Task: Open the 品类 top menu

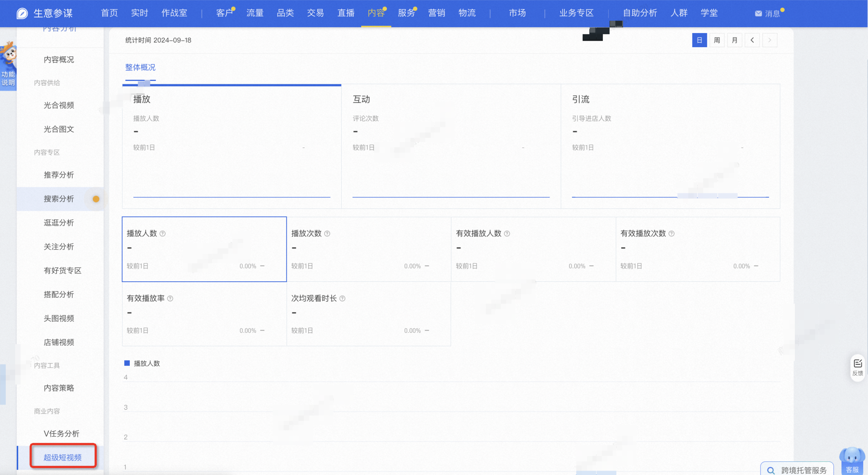Action: [285, 13]
